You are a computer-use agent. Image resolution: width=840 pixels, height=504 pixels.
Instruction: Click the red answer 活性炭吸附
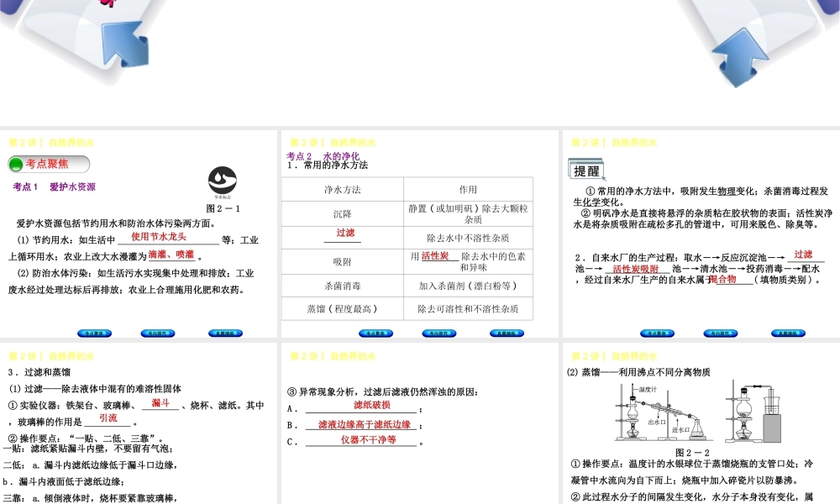[636, 269]
